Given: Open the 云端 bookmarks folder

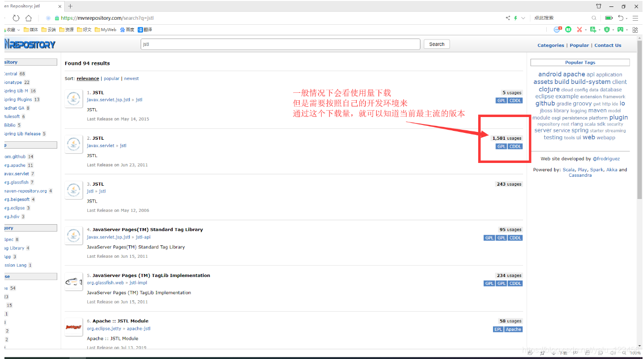Looking at the screenshot, I should click(48, 30).
